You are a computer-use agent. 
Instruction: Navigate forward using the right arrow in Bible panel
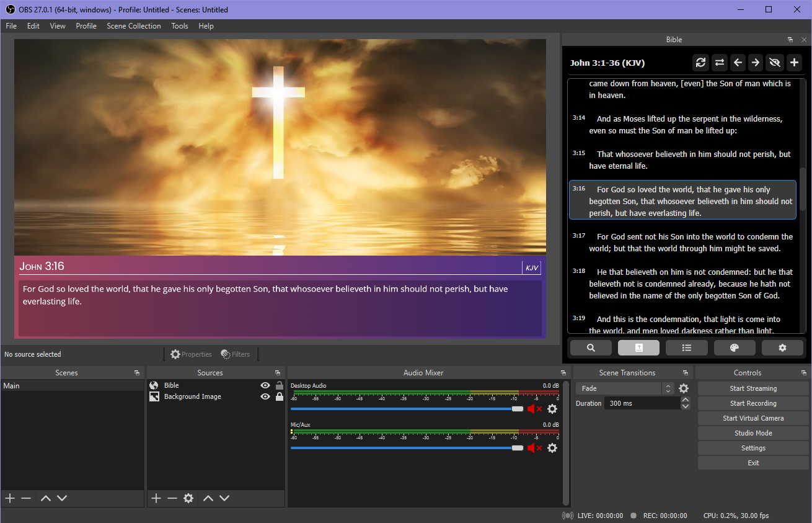click(x=756, y=63)
